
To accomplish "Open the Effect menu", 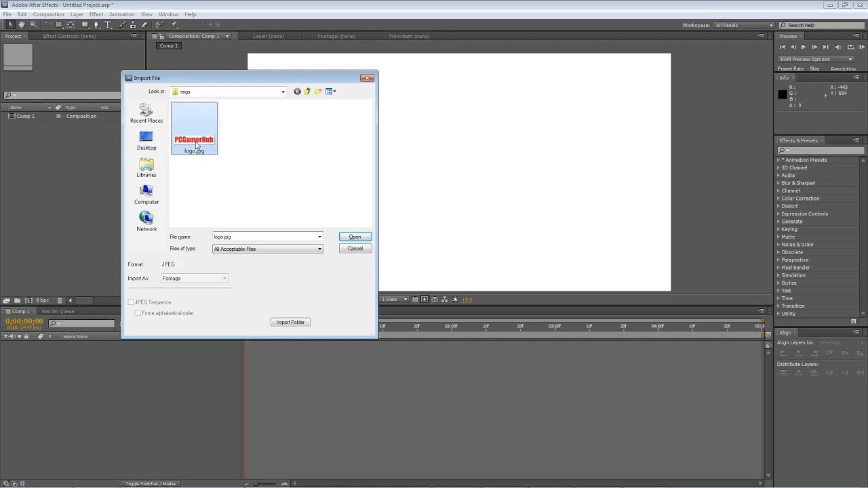I will click(96, 14).
